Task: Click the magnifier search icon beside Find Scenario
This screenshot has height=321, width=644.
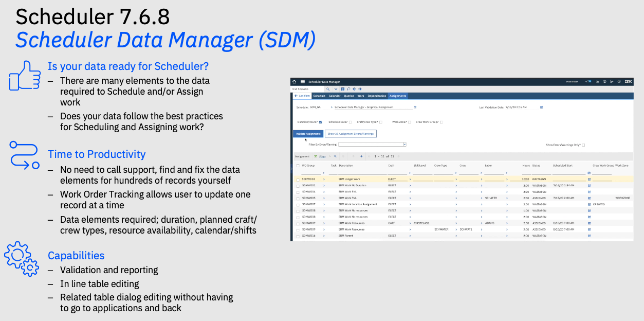Action: click(328, 89)
